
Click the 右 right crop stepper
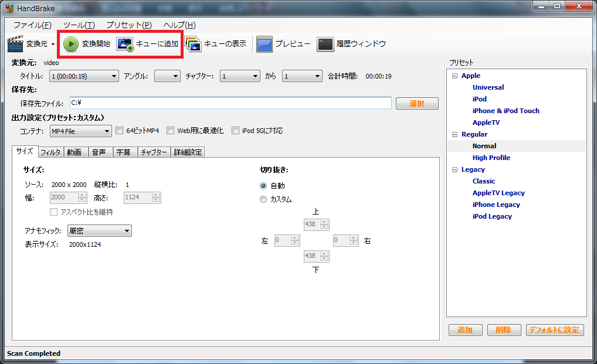(346, 240)
